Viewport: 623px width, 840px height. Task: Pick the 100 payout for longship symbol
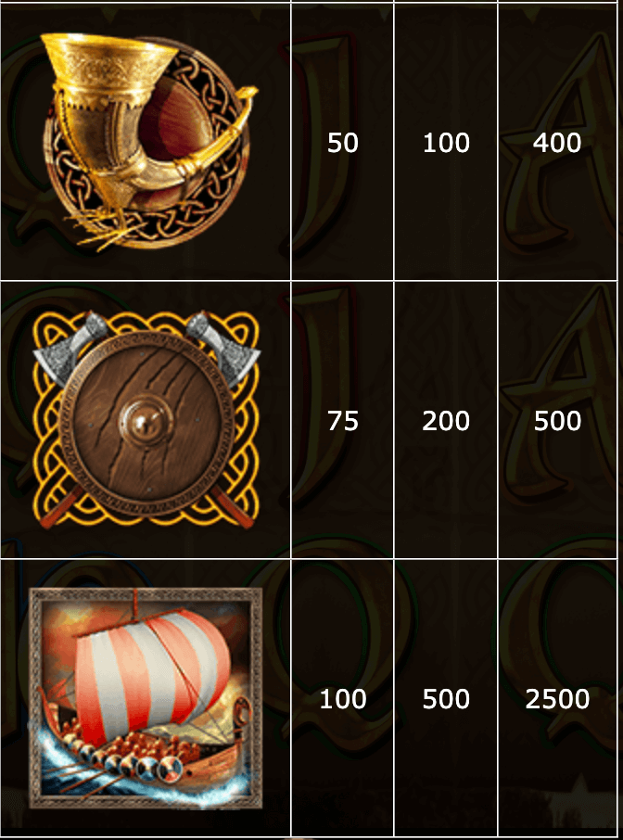point(343,699)
